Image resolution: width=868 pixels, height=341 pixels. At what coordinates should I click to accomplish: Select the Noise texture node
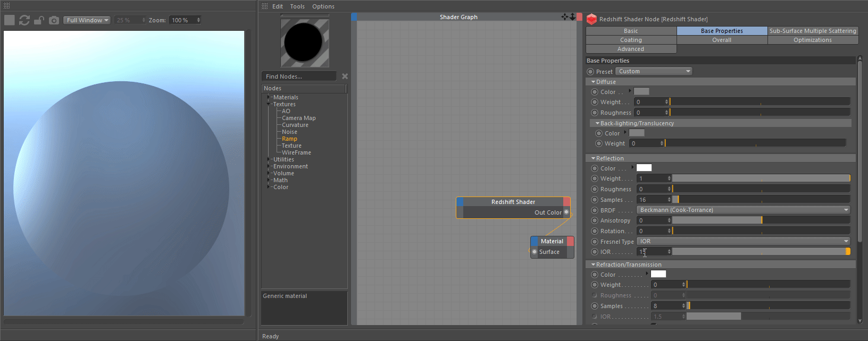coord(289,132)
